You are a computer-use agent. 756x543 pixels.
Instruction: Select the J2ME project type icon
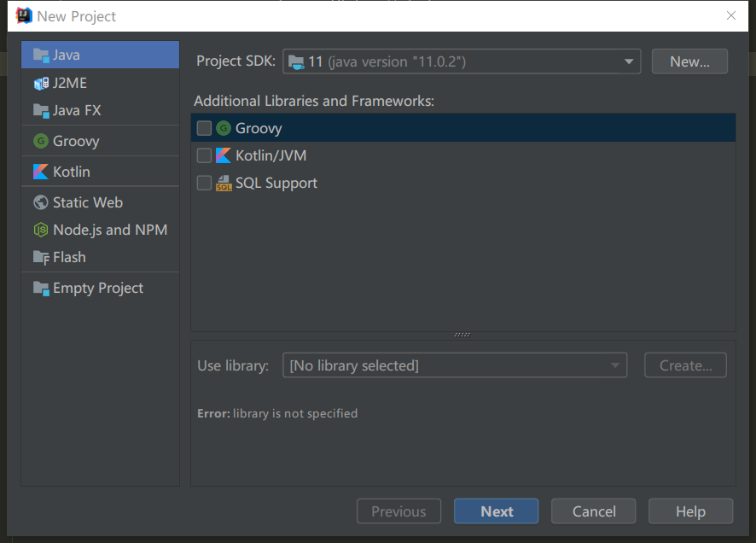[40, 83]
